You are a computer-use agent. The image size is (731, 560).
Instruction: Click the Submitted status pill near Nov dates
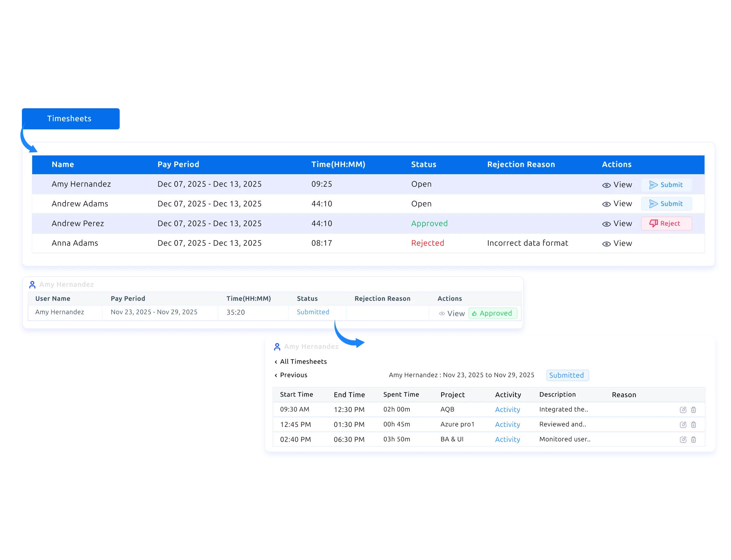(567, 375)
